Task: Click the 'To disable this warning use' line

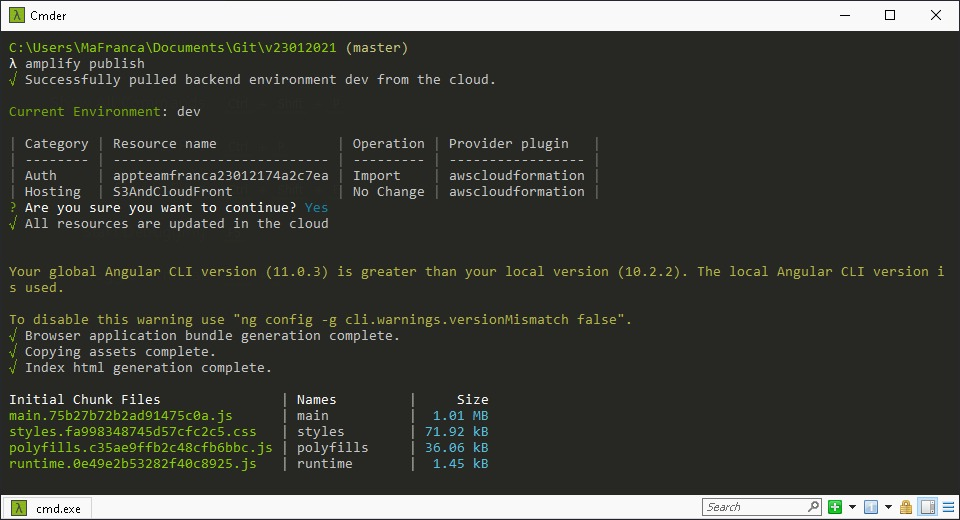Action: (320, 320)
